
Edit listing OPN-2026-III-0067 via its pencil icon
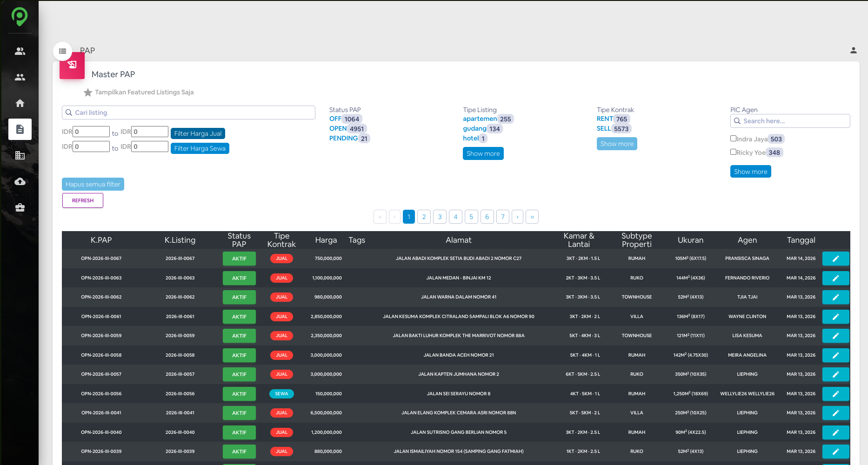coord(835,259)
